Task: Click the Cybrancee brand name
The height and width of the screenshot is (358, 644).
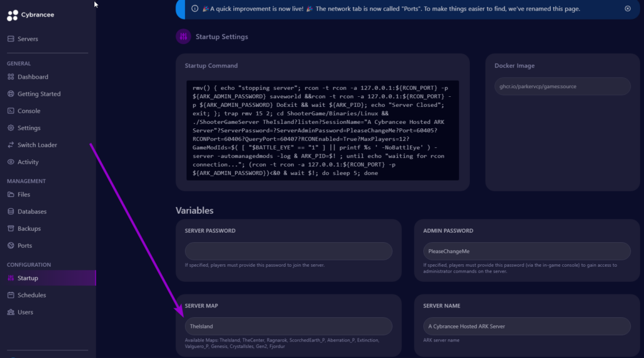Action: (x=37, y=15)
